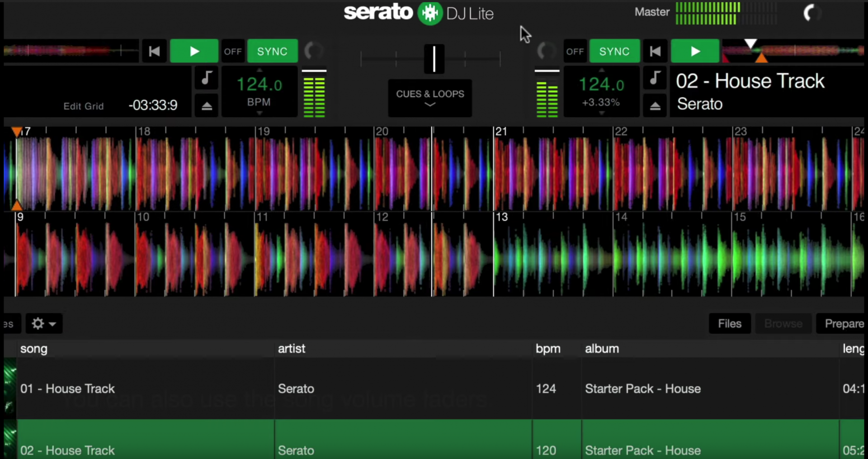Viewport: 868px width, 459px height.
Task: Jump to track start on right deck
Action: 655,52
